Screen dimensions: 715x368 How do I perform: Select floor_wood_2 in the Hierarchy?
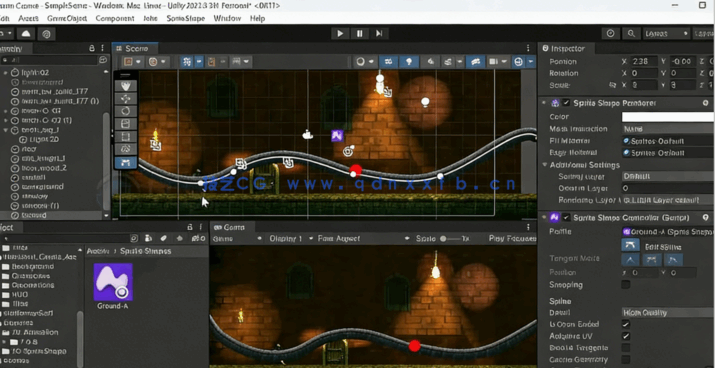(44, 168)
